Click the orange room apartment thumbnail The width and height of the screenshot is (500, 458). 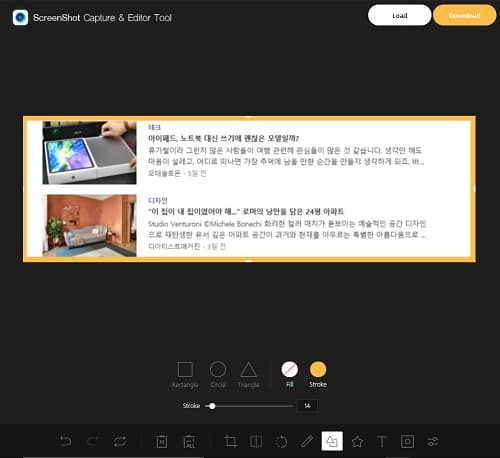89,225
